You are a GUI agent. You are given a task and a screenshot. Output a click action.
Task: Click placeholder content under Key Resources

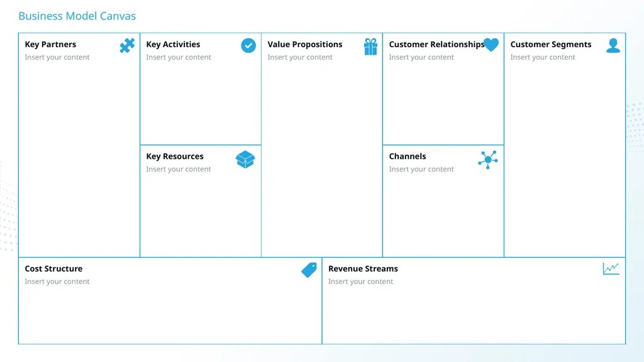(179, 169)
